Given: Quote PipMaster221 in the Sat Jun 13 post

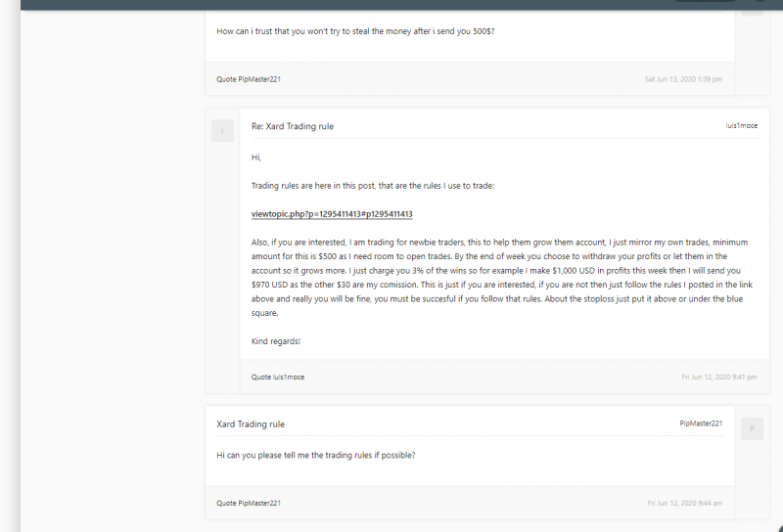Looking at the screenshot, I should (x=250, y=79).
